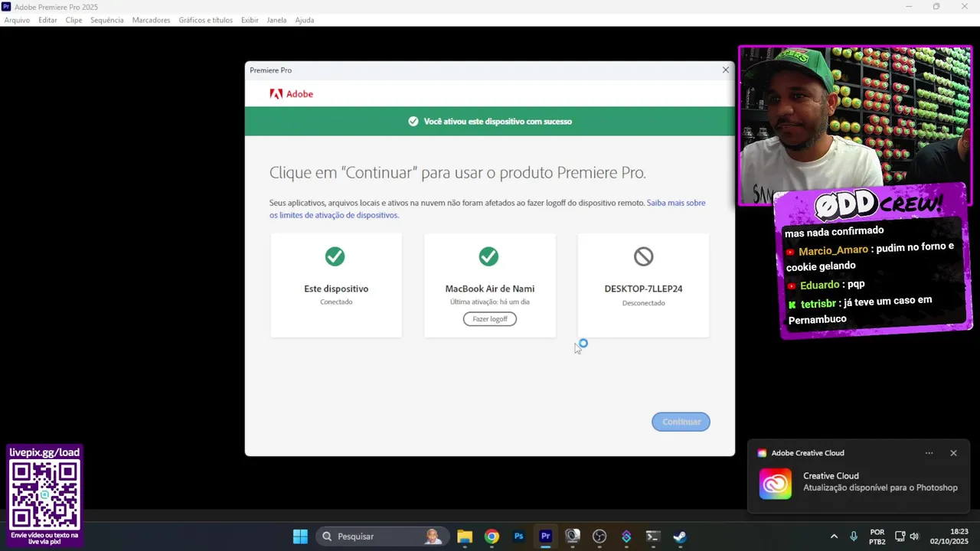Screen dimensions: 980x551
Task: Open Steam from the taskbar
Action: (x=680, y=536)
